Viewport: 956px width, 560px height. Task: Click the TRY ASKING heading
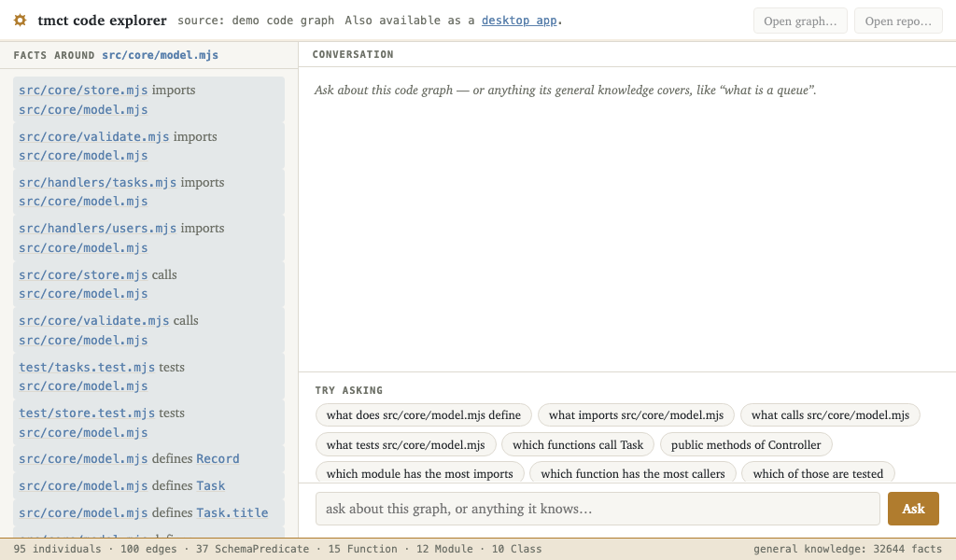[349, 390]
